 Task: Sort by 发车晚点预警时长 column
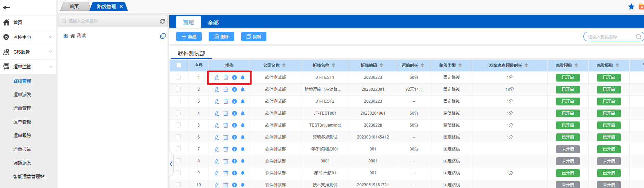526,65
